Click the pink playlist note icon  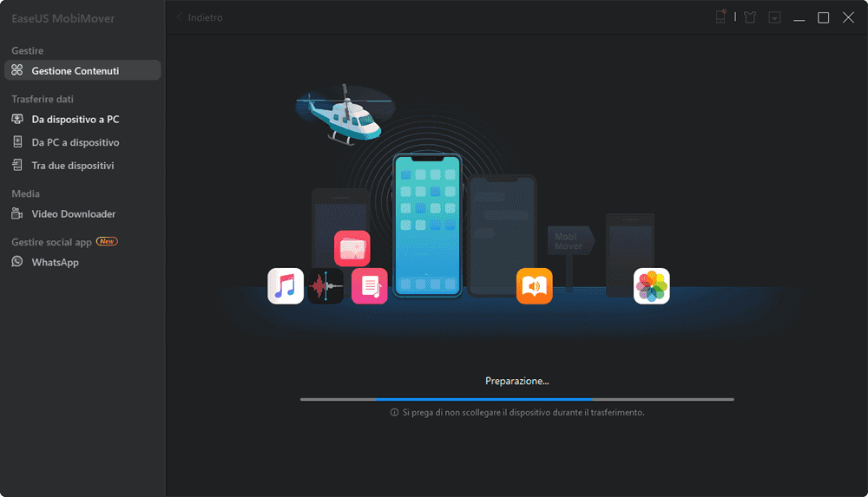(369, 286)
